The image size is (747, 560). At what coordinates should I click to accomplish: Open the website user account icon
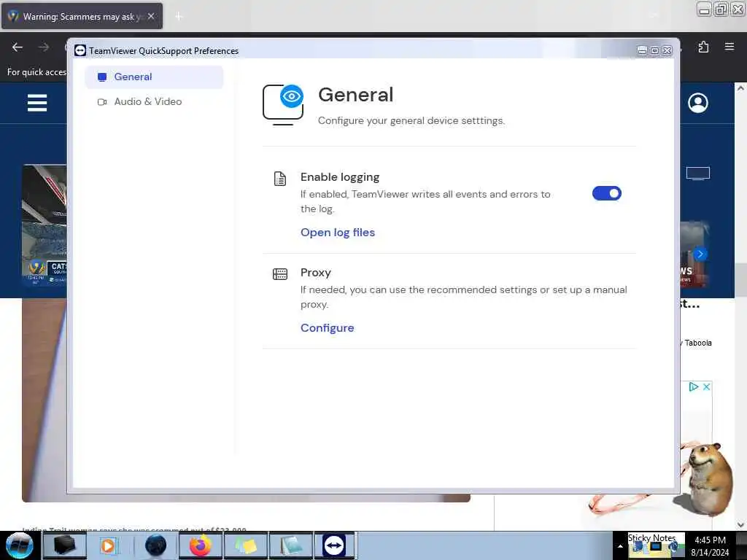tap(698, 103)
